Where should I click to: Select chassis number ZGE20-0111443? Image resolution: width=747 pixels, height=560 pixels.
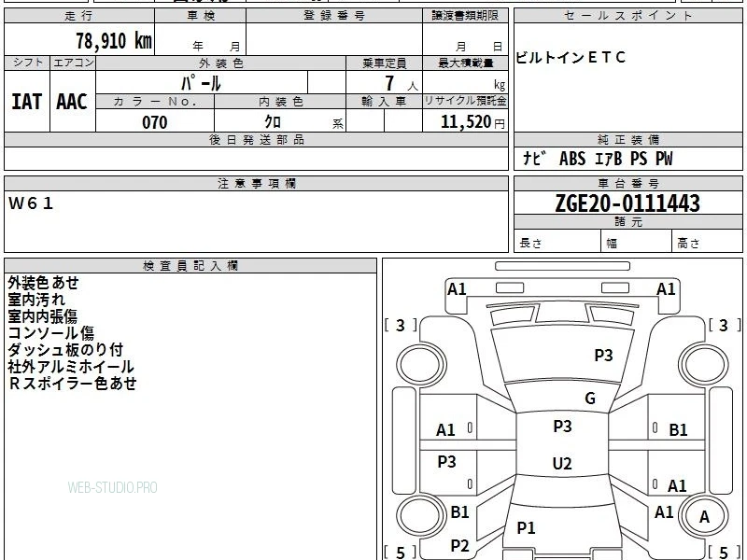click(x=627, y=203)
